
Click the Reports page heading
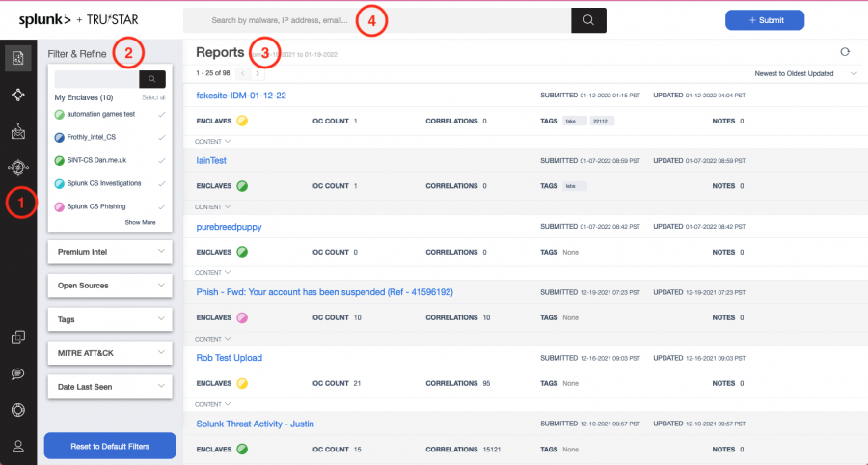(x=220, y=52)
